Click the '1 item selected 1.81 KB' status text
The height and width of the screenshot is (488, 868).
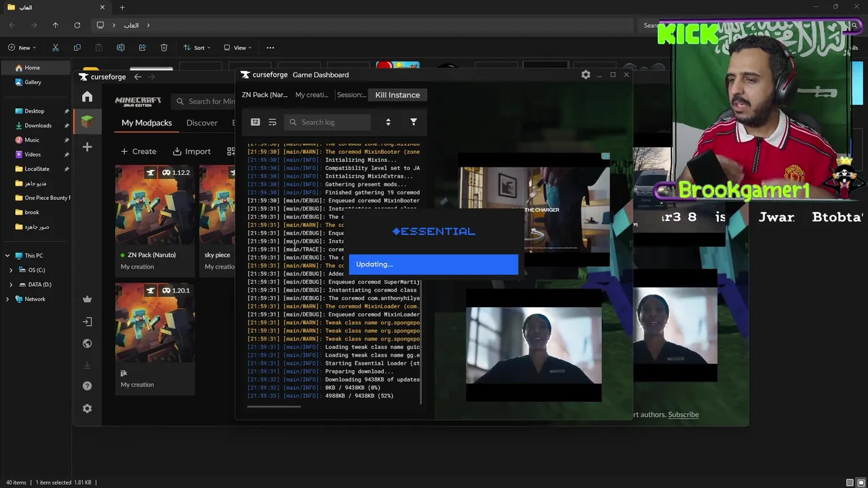click(63, 483)
